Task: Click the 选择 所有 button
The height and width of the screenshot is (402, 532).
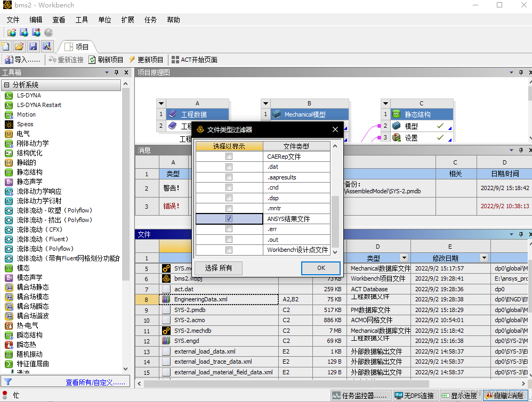Action: [219, 268]
